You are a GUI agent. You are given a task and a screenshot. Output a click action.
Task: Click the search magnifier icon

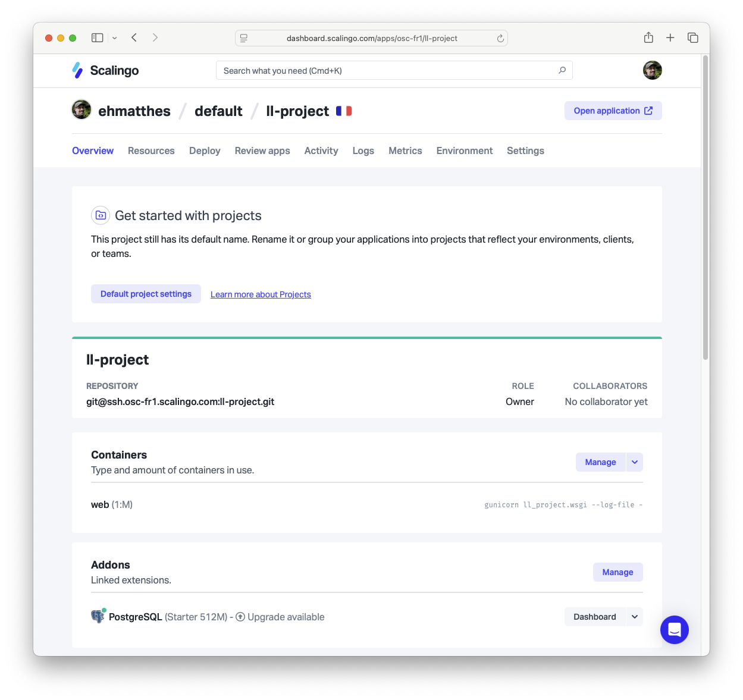coord(562,70)
